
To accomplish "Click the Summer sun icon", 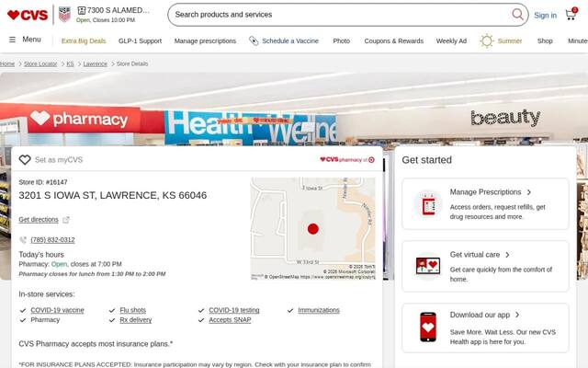I will (x=487, y=40).
